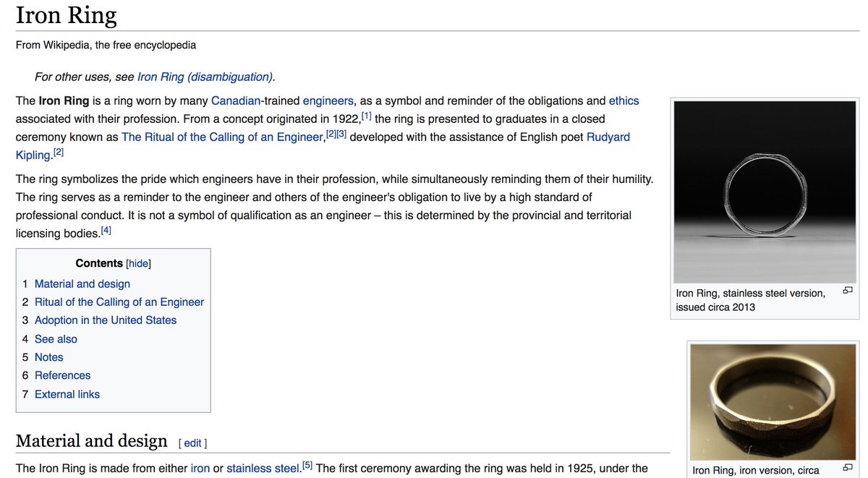Open the stainless steel link
The image size is (868, 478).
tap(263, 468)
